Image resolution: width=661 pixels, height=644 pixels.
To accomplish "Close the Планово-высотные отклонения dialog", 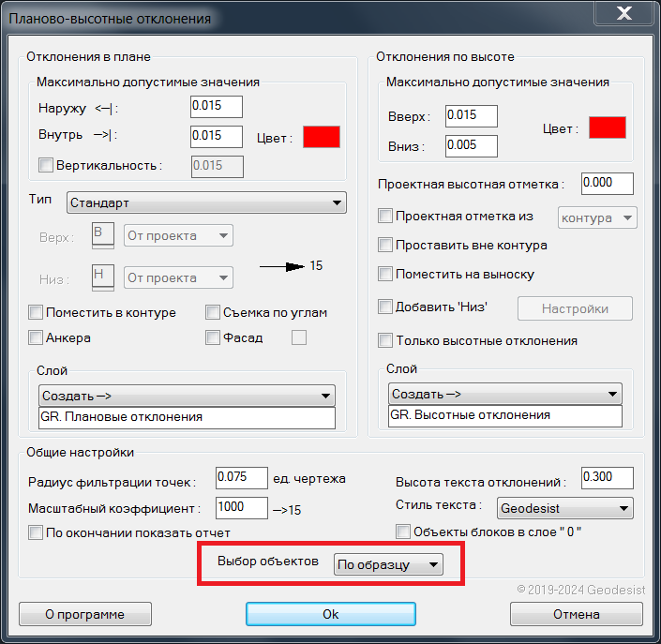I will click(x=622, y=15).
